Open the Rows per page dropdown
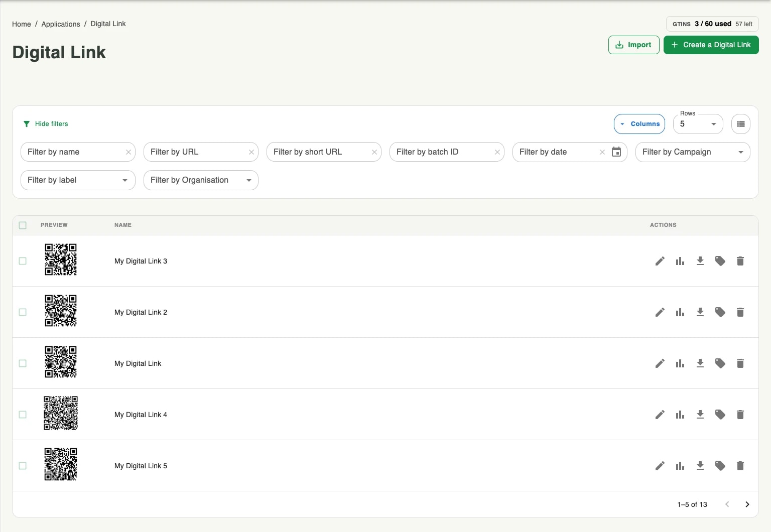This screenshot has height=532, width=771. (698, 124)
